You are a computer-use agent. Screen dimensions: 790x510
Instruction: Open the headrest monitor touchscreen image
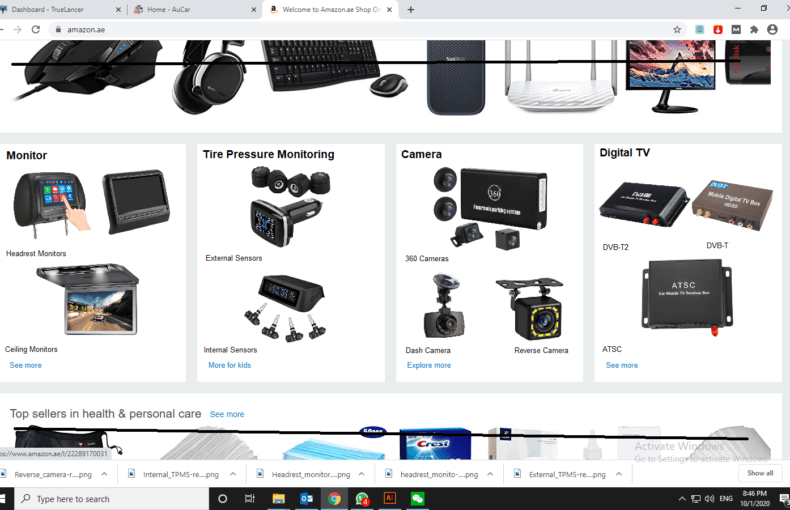click(51, 204)
